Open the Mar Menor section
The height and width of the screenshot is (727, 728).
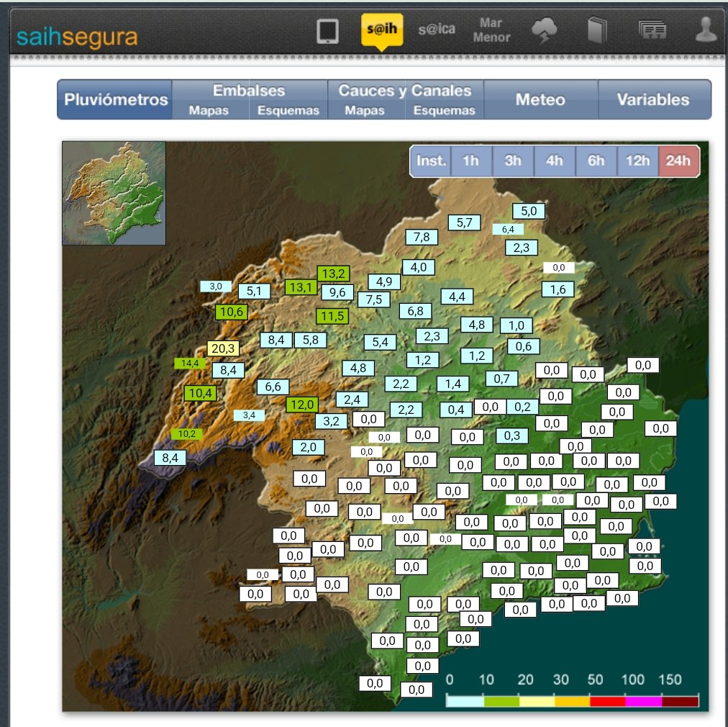(x=491, y=30)
